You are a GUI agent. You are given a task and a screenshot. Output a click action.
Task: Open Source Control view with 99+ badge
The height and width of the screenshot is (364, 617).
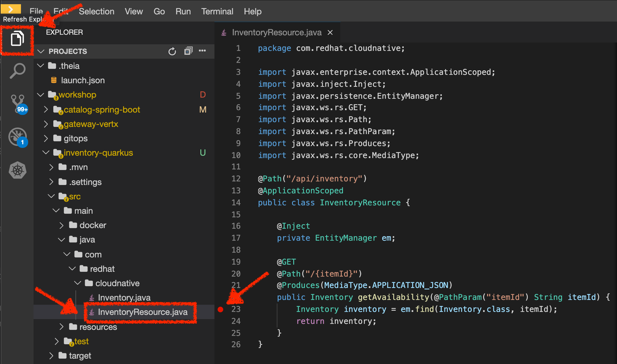(x=18, y=103)
